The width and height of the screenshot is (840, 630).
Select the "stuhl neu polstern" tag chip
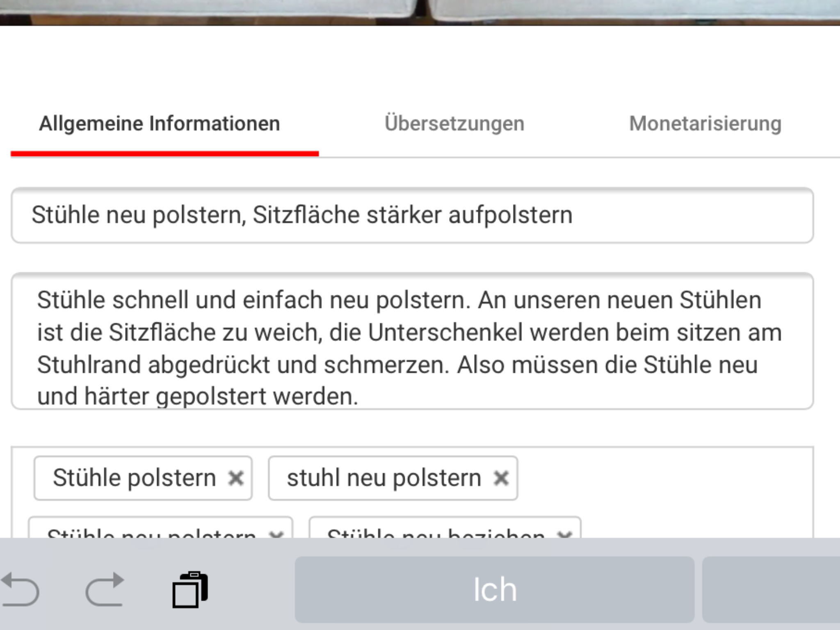(383, 478)
